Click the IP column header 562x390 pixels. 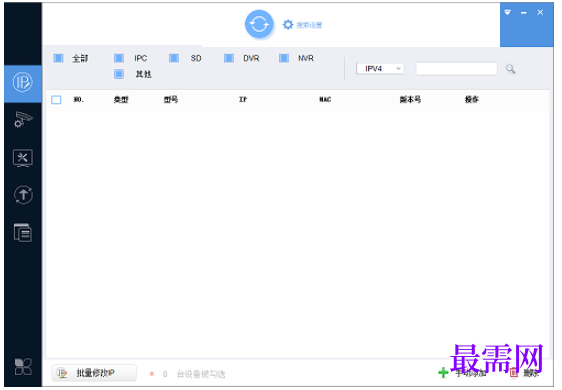243,99
